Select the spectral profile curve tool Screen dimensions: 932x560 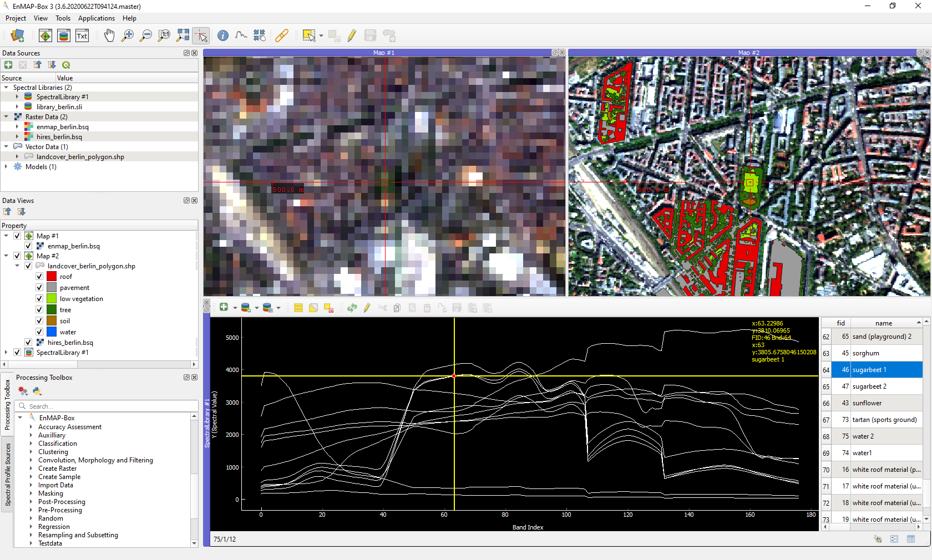[241, 35]
